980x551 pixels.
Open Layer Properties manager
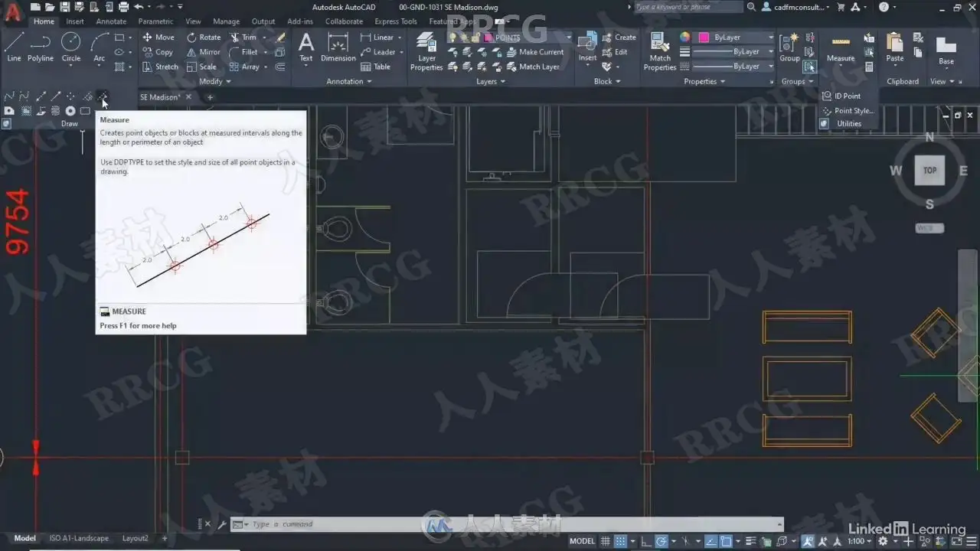(x=426, y=52)
